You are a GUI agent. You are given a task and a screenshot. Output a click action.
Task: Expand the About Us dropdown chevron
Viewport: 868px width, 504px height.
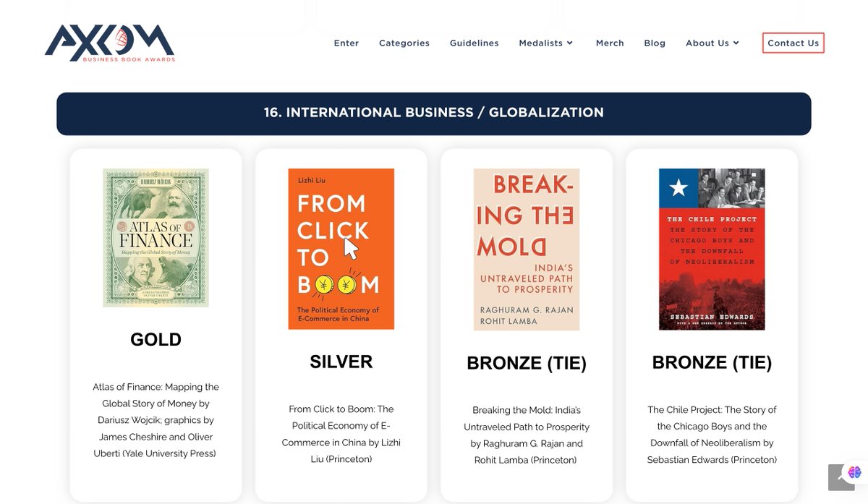(736, 43)
